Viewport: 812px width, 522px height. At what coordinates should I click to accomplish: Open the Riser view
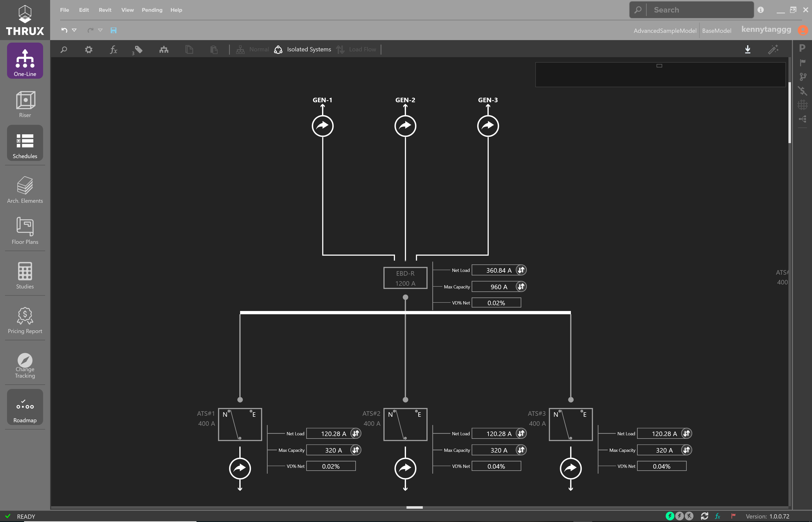pyautogui.click(x=25, y=104)
